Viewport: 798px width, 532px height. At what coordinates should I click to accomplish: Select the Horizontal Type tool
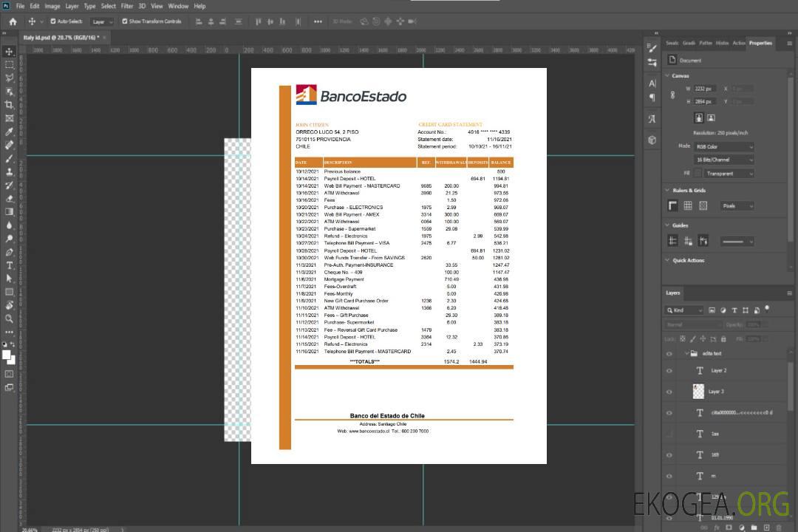9,265
